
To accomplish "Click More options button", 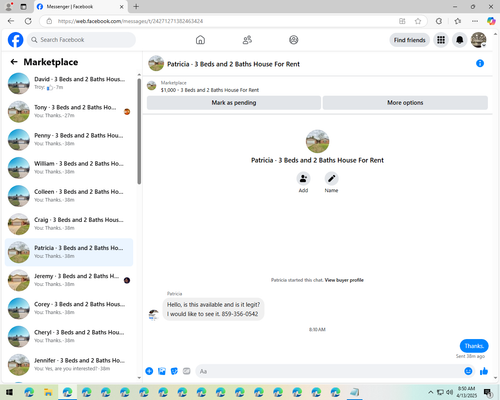I will pos(405,103).
